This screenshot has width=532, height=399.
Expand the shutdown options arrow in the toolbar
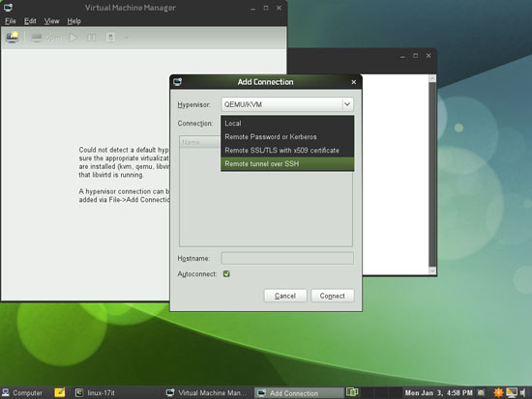(x=127, y=38)
